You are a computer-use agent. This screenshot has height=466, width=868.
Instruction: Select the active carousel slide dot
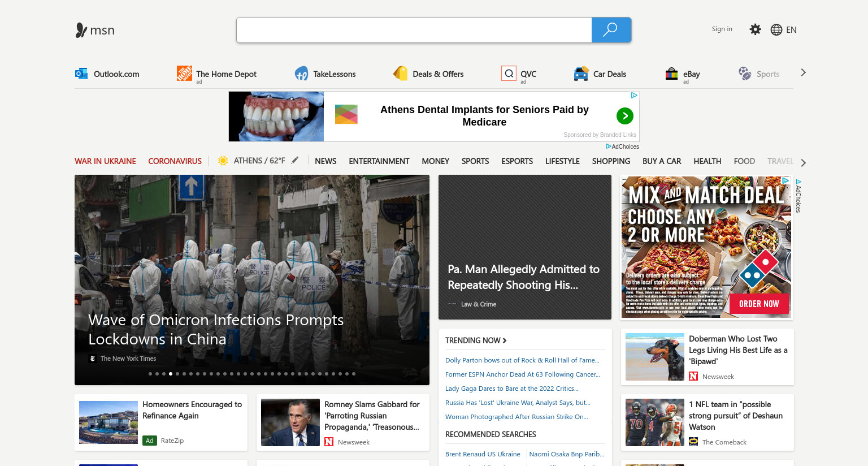171,374
